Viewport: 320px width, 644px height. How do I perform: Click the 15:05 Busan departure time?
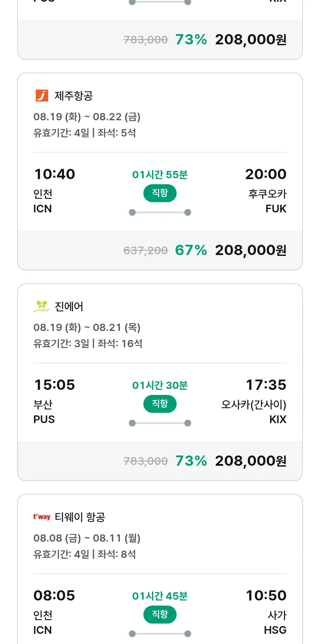click(x=55, y=385)
